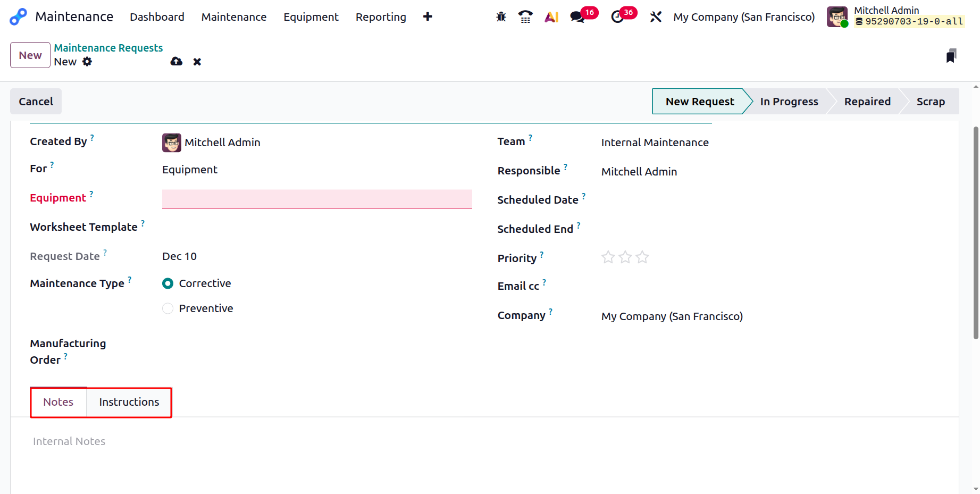Open the VoIP phone icon
The width and height of the screenshot is (980, 494).
pos(525,17)
